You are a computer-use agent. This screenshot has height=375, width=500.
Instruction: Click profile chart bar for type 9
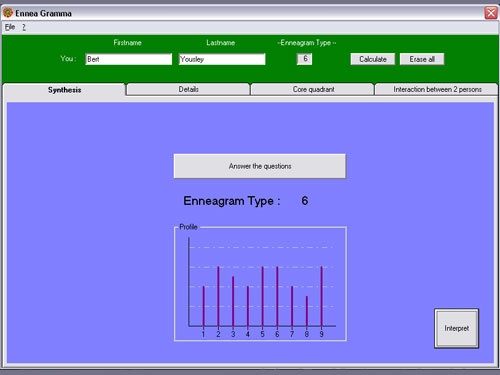point(322,296)
